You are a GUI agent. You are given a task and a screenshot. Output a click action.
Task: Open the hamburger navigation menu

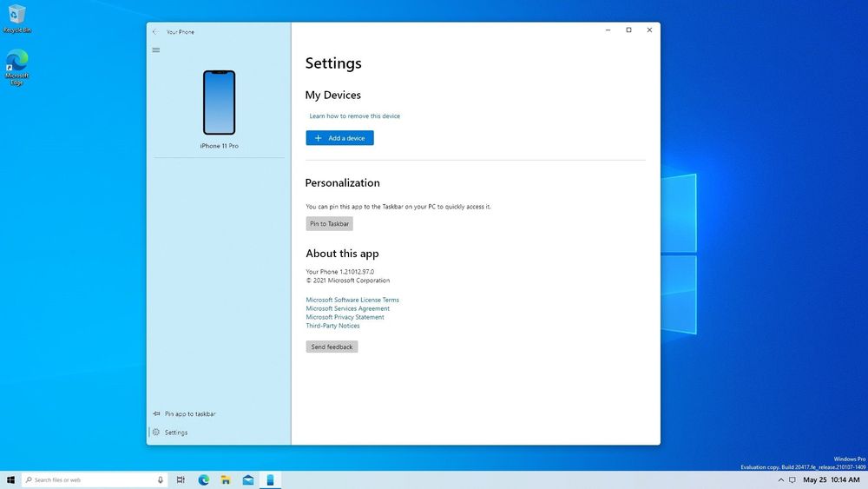click(156, 50)
